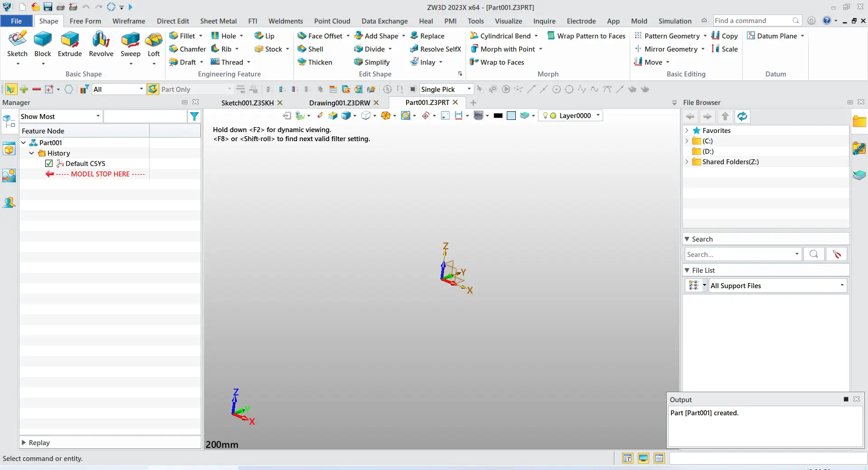The width and height of the screenshot is (868, 470).
Task: Add a Chamfer to edges
Action: click(x=188, y=49)
